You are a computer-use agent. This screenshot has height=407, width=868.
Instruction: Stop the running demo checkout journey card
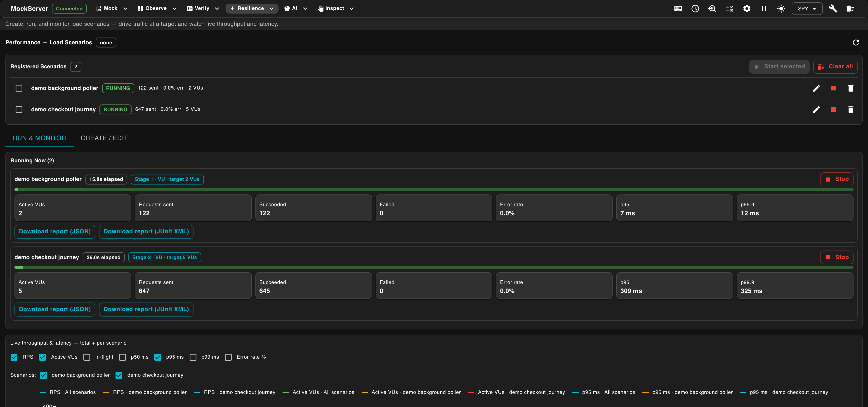(836, 257)
